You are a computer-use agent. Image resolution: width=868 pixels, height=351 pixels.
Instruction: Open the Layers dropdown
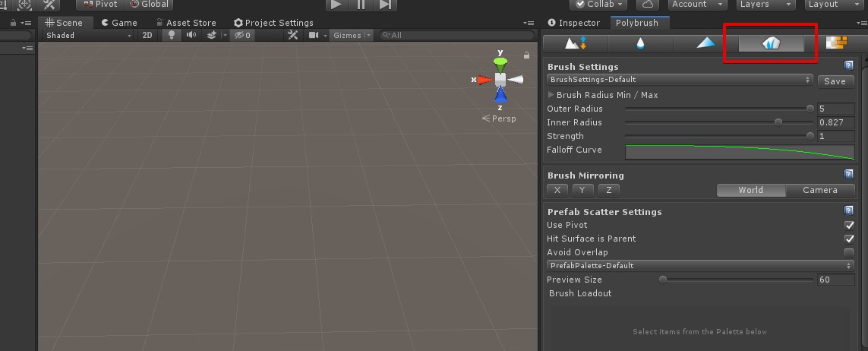pyautogui.click(x=765, y=5)
